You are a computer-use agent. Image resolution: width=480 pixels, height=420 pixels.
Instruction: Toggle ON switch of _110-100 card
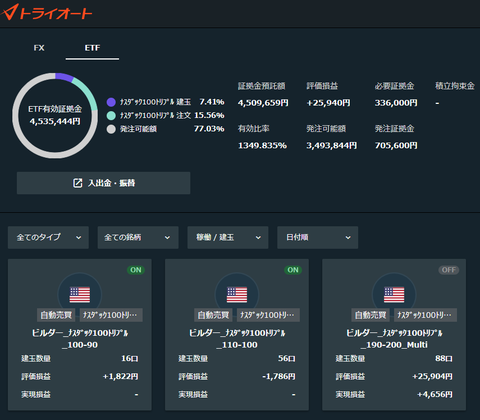click(x=293, y=270)
